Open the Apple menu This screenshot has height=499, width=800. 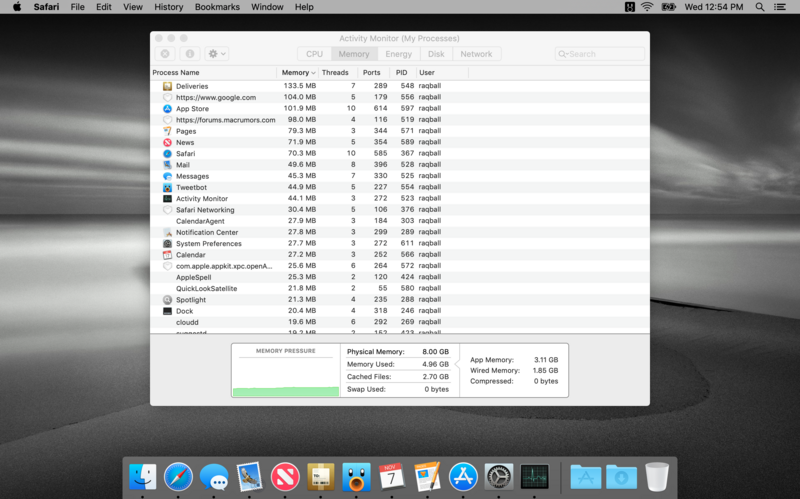[x=17, y=7]
